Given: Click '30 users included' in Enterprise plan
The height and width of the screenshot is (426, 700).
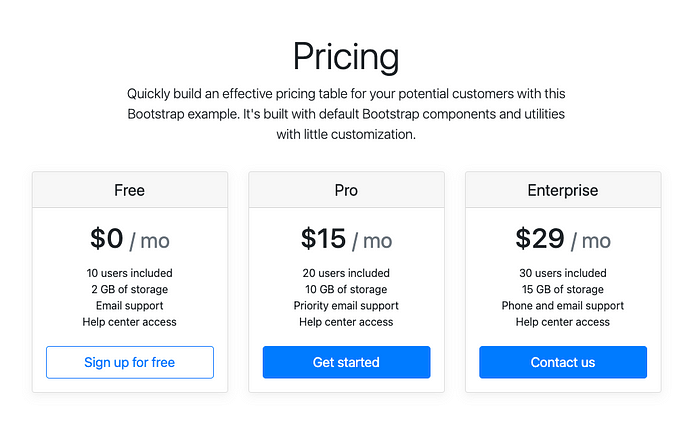Looking at the screenshot, I should click(563, 273).
